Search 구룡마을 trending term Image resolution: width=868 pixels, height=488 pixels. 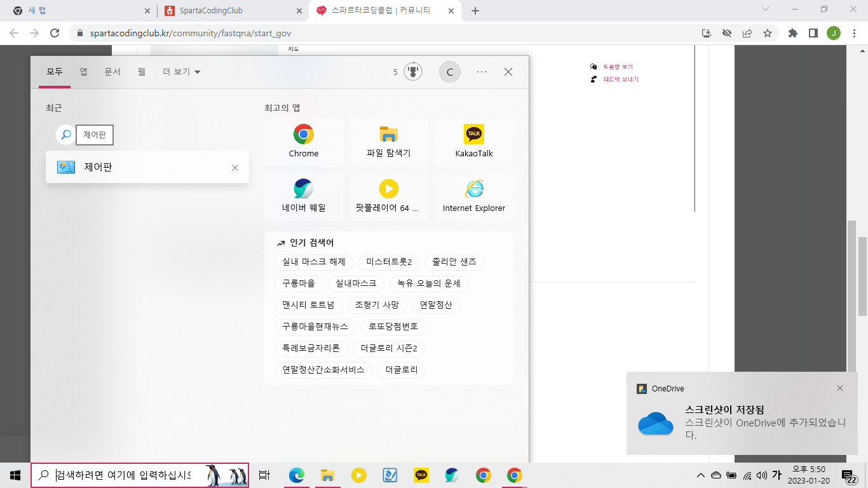299,283
